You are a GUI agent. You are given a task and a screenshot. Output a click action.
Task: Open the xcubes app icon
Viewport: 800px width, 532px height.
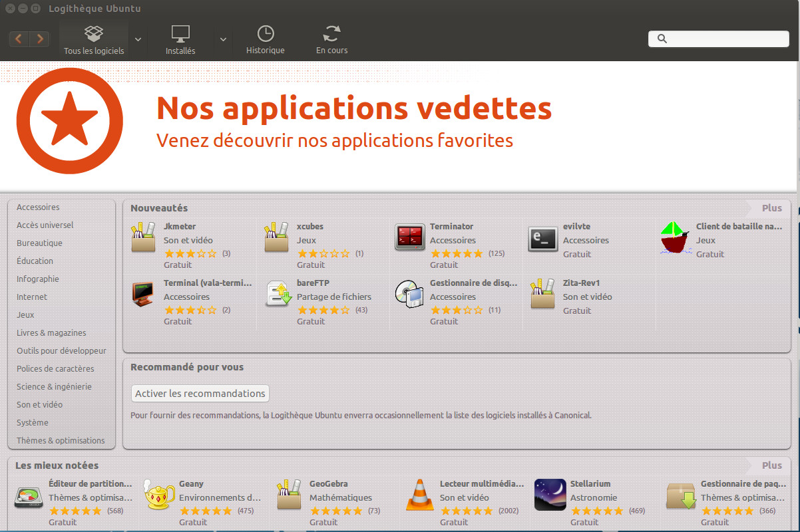[276, 237]
